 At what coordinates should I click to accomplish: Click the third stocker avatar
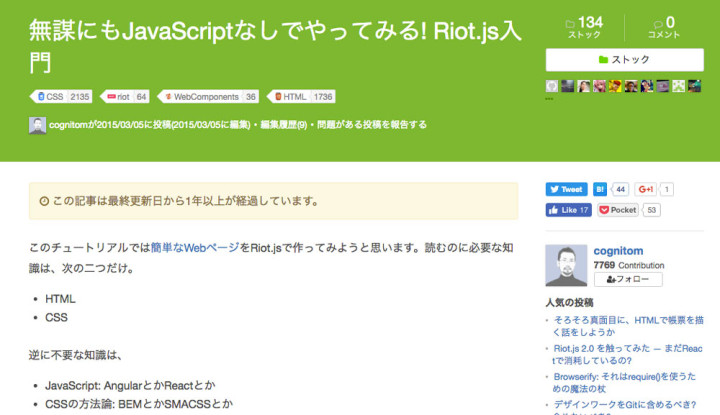point(584,86)
